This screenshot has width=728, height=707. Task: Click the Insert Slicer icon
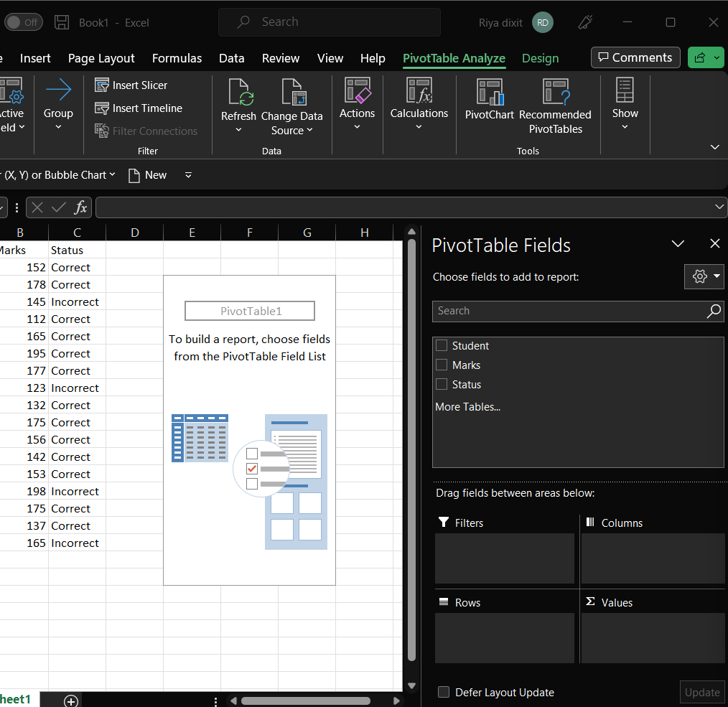[x=103, y=85]
